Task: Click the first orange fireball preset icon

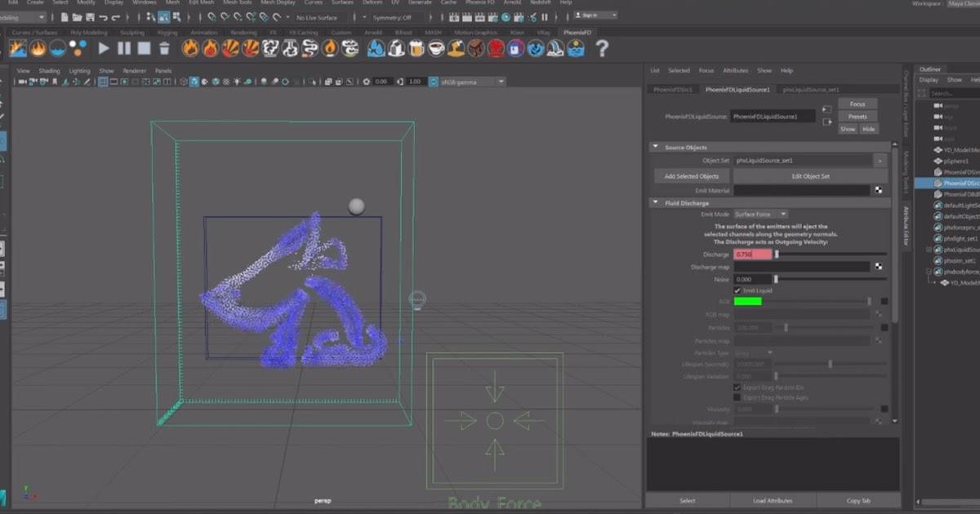Action: click(190, 49)
